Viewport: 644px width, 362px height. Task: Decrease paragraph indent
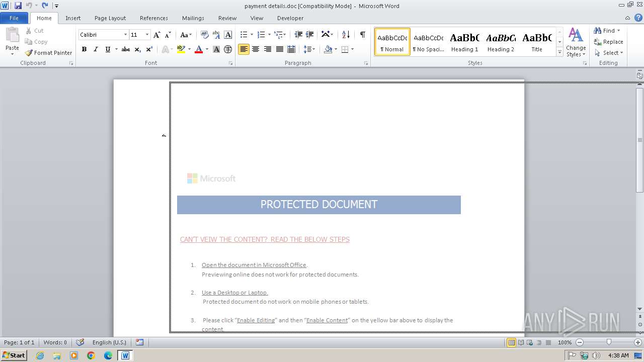coord(298,35)
